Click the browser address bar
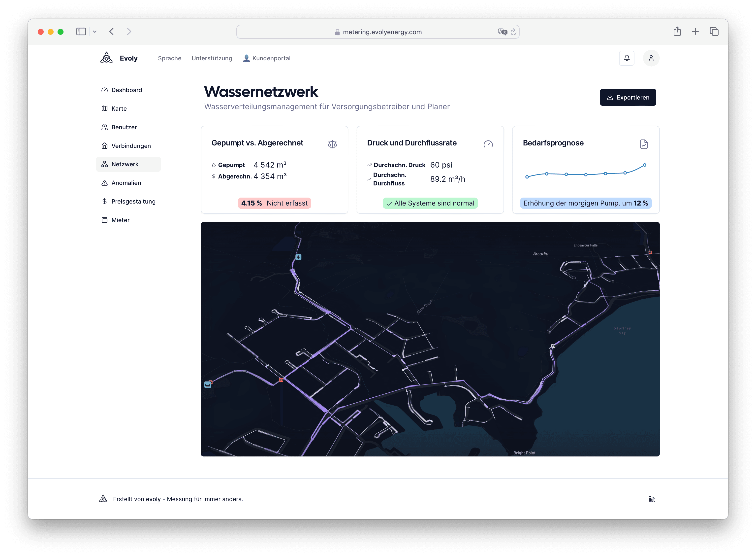756x556 pixels. [382, 32]
